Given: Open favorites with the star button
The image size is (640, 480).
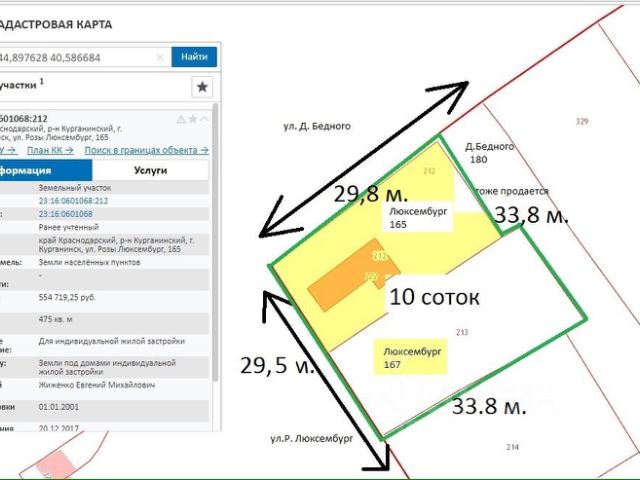Looking at the screenshot, I should (x=202, y=87).
